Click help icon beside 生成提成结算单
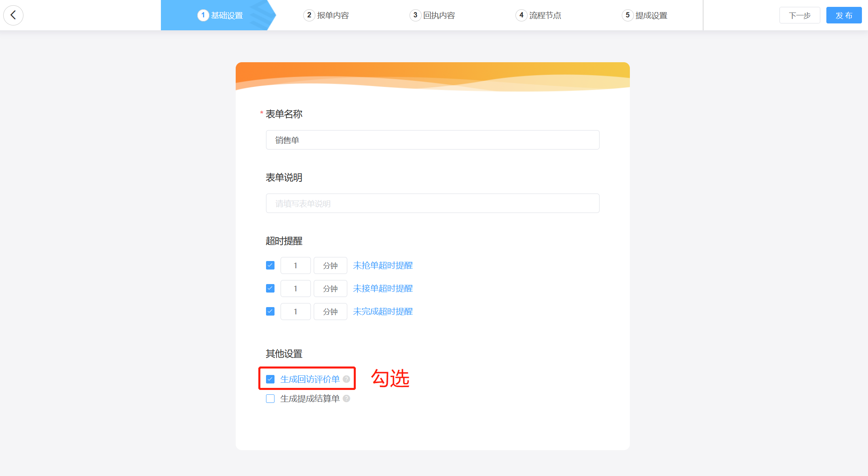 (346, 398)
